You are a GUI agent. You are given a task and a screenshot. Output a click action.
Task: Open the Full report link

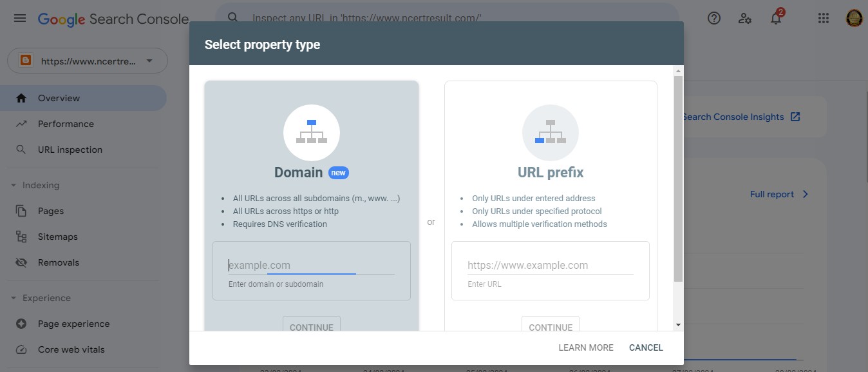[779, 194]
